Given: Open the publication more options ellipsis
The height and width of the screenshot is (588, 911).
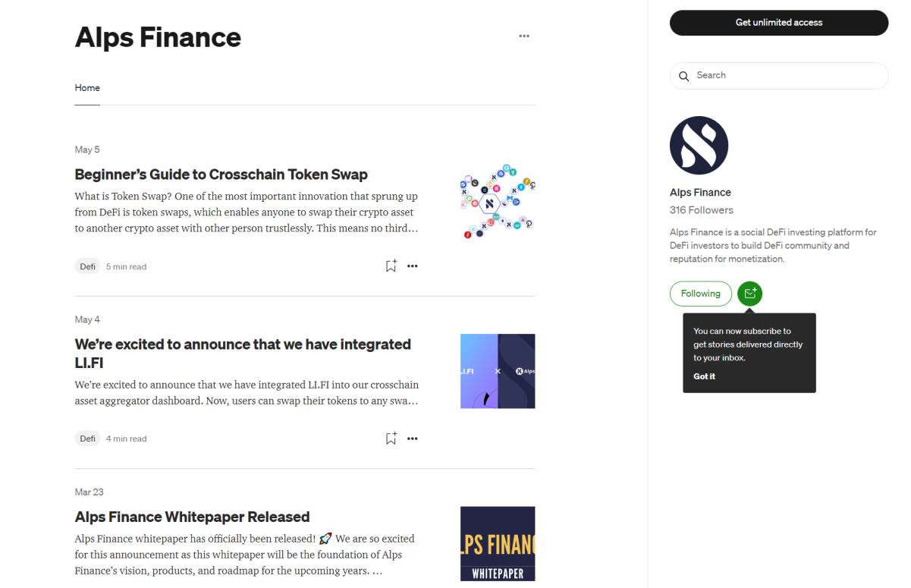Looking at the screenshot, I should click(524, 36).
